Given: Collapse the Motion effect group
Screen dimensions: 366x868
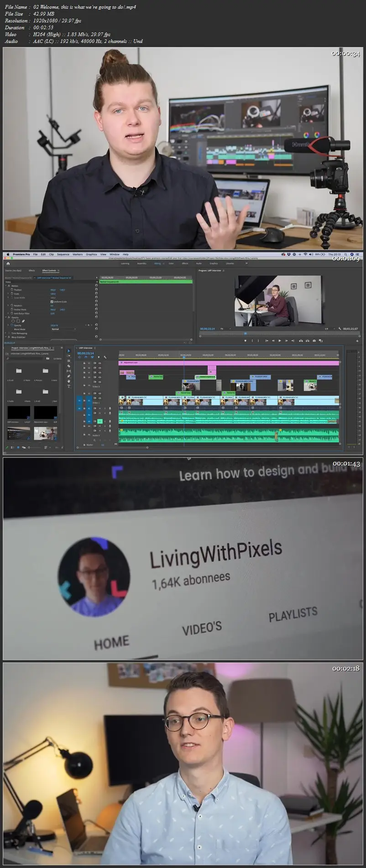Looking at the screenshot, I should pos(6,286).
